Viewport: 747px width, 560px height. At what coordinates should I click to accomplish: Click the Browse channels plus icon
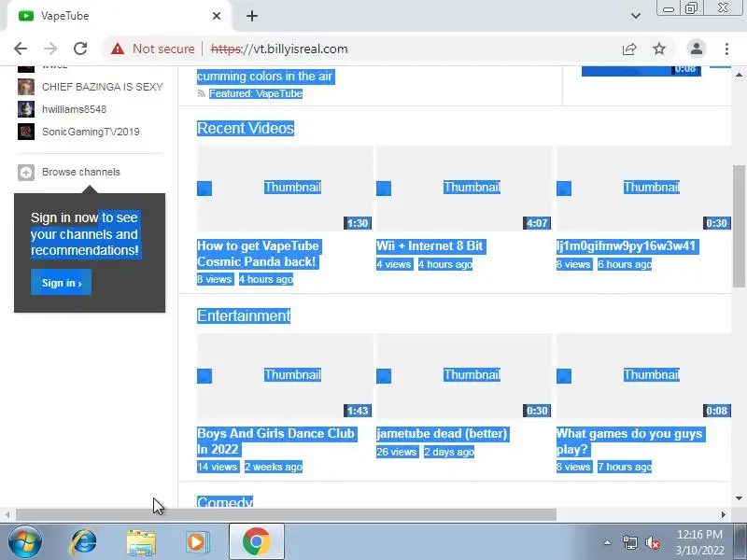pyautogui.click(x=26, y=172)
